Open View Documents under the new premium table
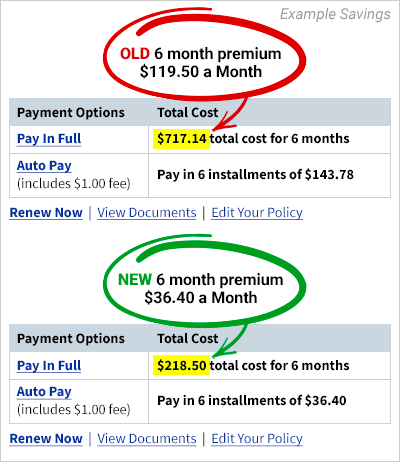The height and width of the screenshot is (462, 400). 147,439
